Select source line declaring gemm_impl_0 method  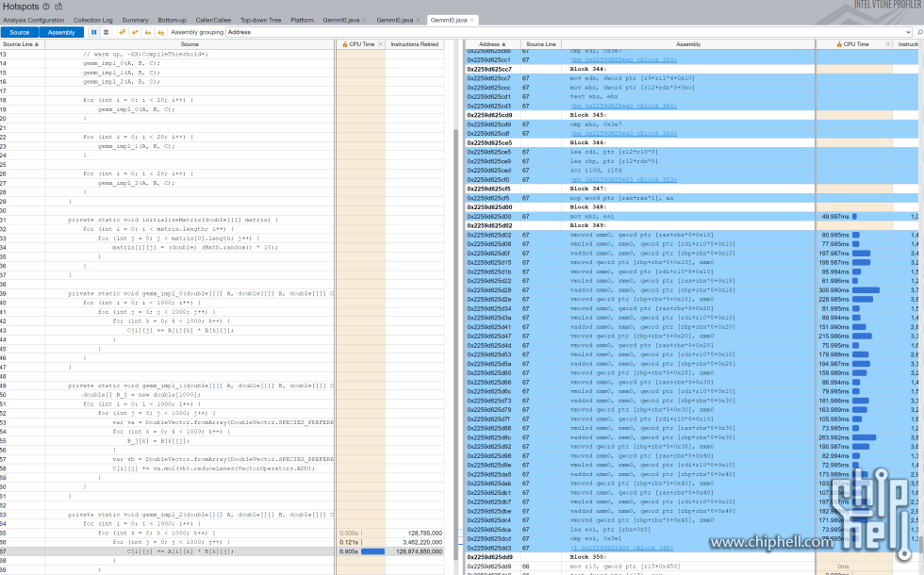click(x=223, y=293)
